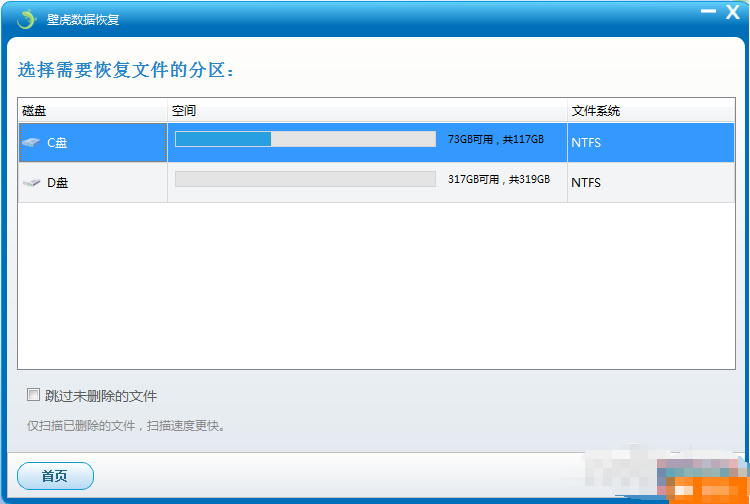Select the D盘 partition label
Viewport: 750px width, 504px height.
57,183
